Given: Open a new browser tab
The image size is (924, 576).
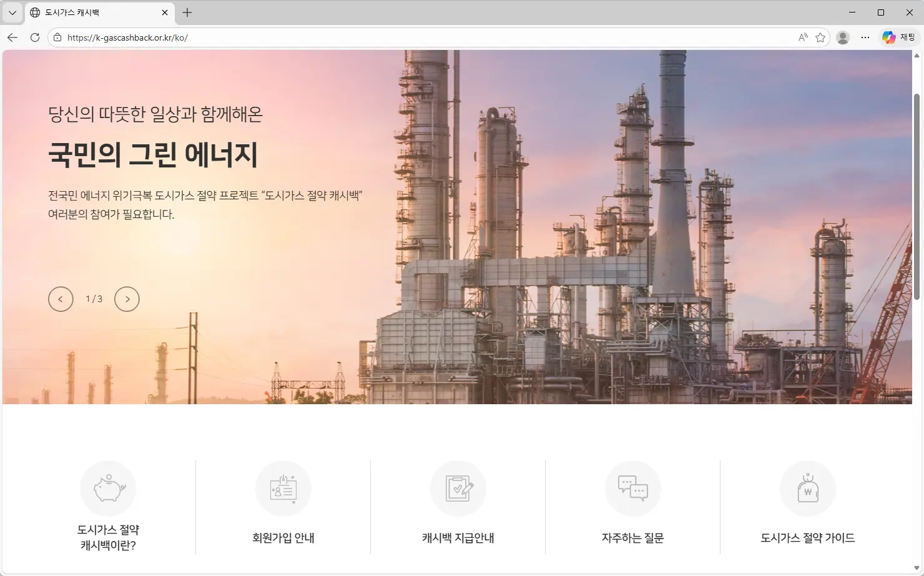Looking at the screenshot, I should tap(187, 12).
